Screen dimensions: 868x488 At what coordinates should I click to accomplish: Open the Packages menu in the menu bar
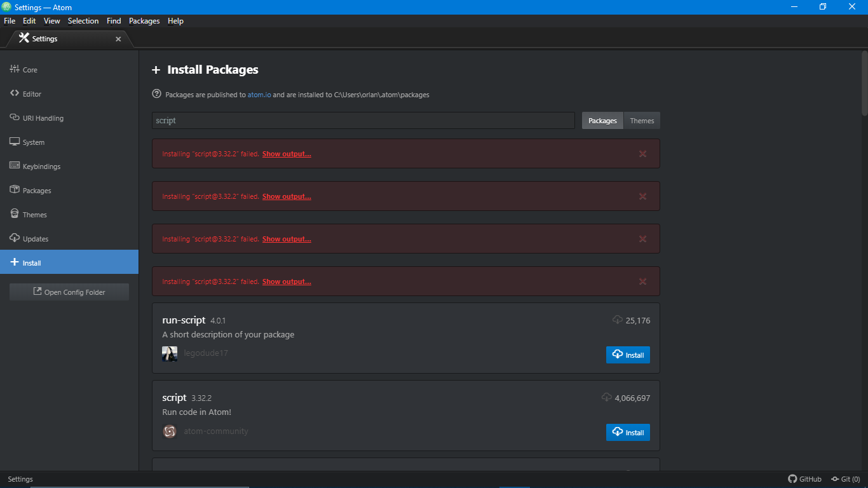click(144, 21)
